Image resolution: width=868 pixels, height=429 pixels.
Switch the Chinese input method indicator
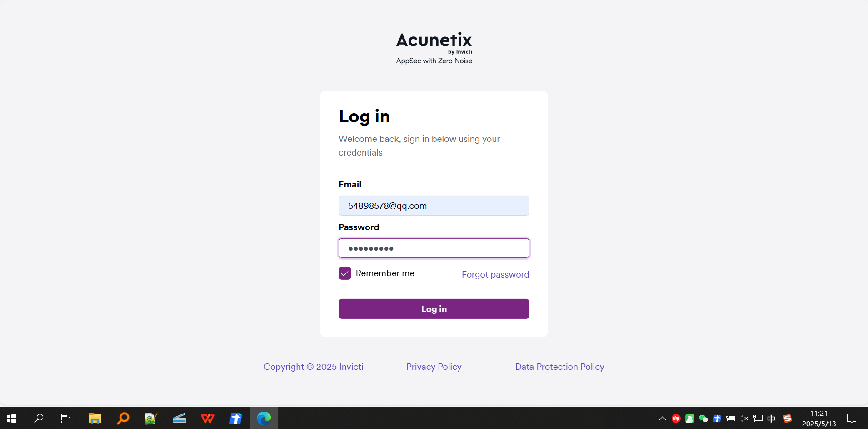(x=771, y=419)
